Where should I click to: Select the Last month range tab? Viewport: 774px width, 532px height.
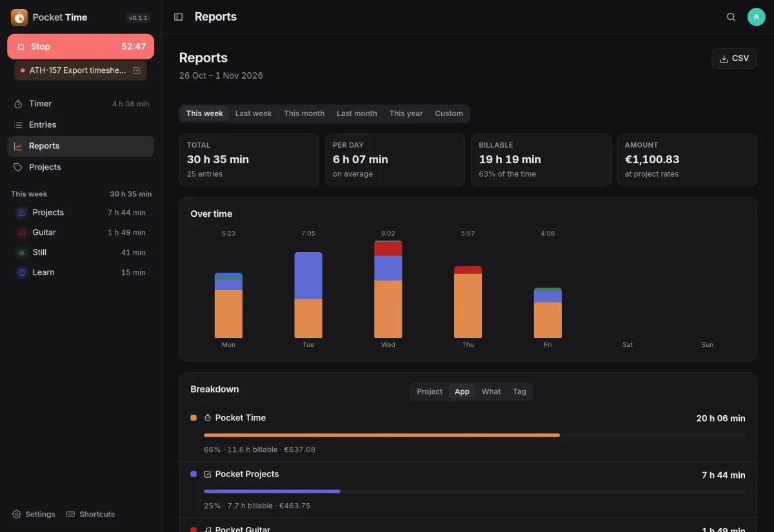pyautogui.click(x=357, y=113)
